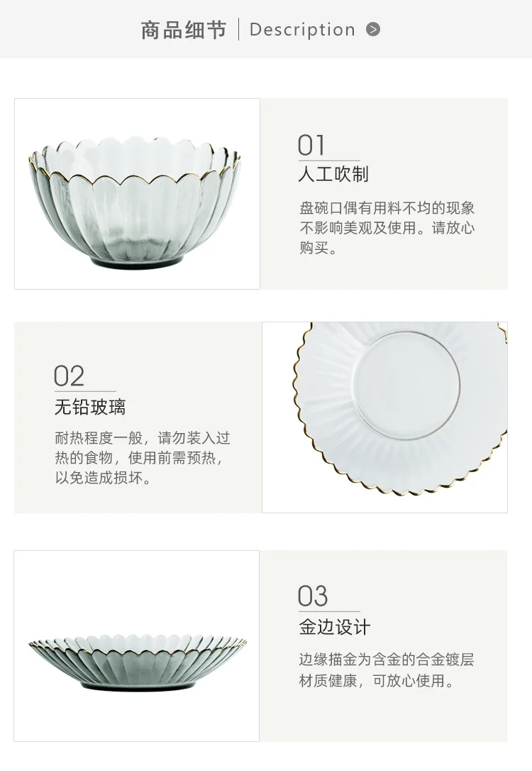Click the 边缘描金为含金 description paragraph
Viewport: 532px width, 771px height.
click(x=386, y=669)
